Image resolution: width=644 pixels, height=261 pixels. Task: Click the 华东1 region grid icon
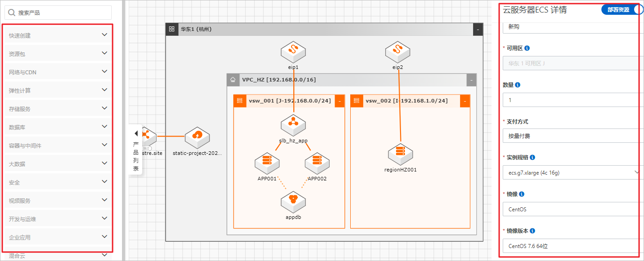171,29
